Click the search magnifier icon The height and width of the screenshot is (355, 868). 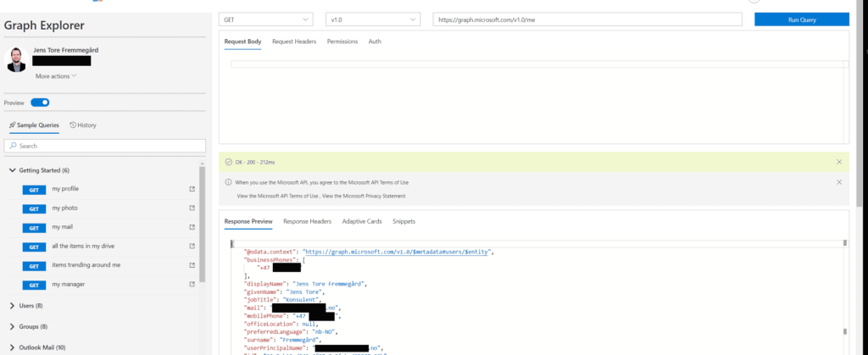14,146
